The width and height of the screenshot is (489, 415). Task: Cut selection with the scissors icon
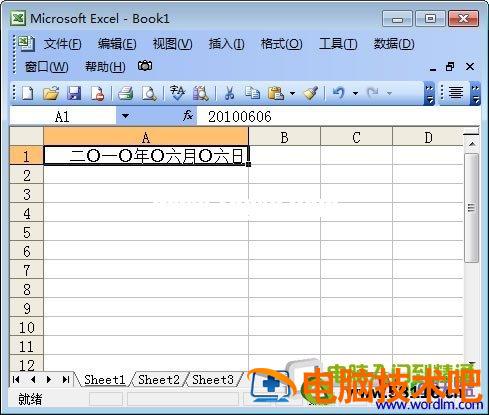[x=229, y=93]
